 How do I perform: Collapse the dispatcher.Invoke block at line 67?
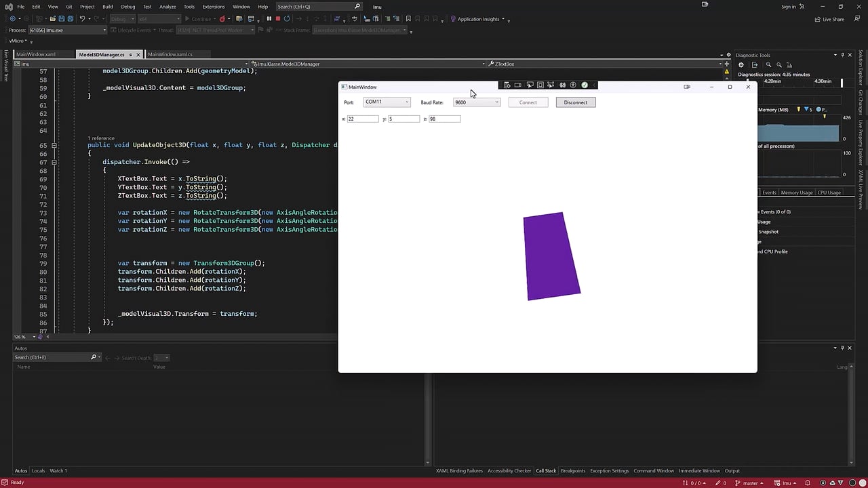click(54, 162)
